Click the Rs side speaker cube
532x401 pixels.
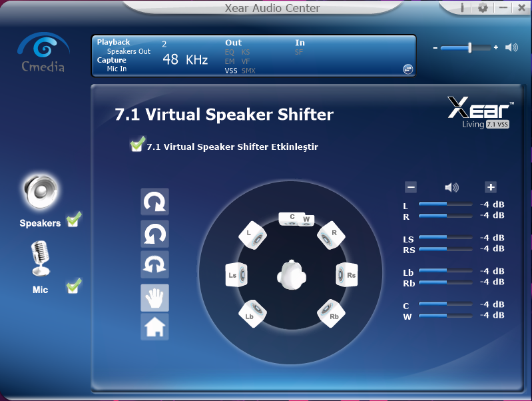[x=347, y=274]
